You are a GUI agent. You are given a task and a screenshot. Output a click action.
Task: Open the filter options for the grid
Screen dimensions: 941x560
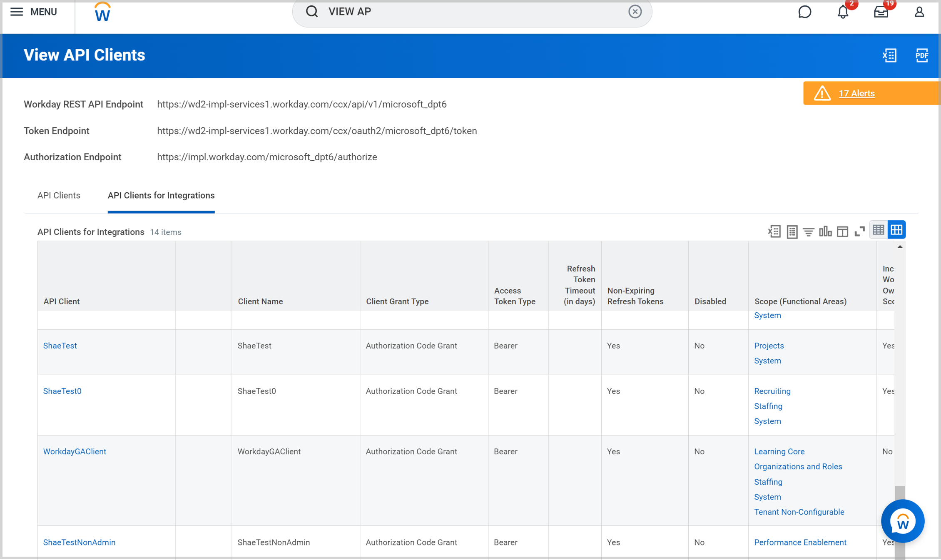(x=809, y=231)
